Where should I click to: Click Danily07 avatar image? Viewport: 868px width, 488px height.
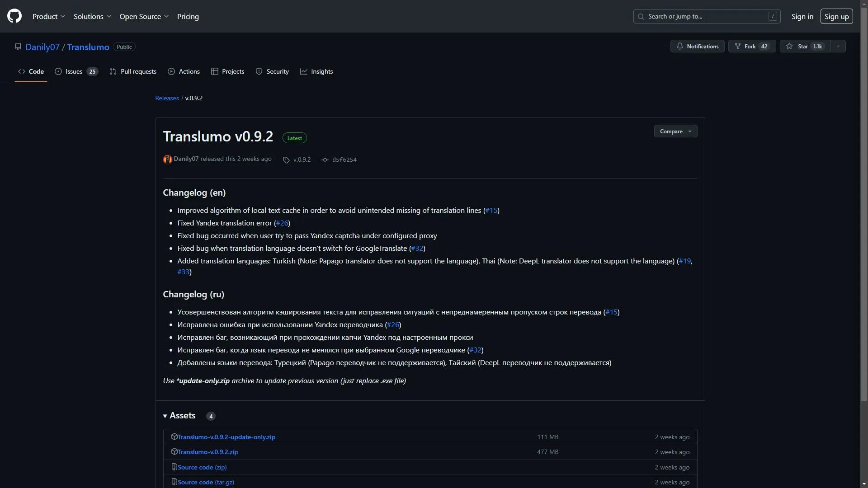pos(167,159)
